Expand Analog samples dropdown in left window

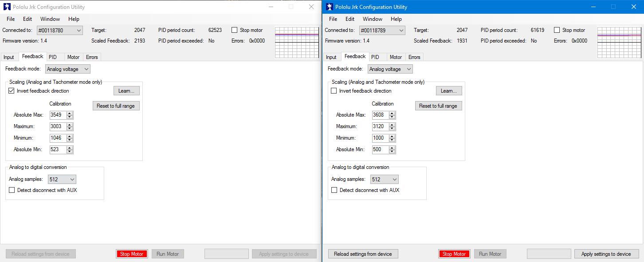[61, 179]
